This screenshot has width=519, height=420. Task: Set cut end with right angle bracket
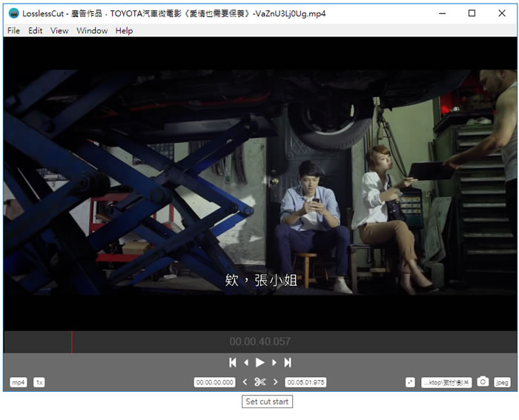(x=275, y=382)
